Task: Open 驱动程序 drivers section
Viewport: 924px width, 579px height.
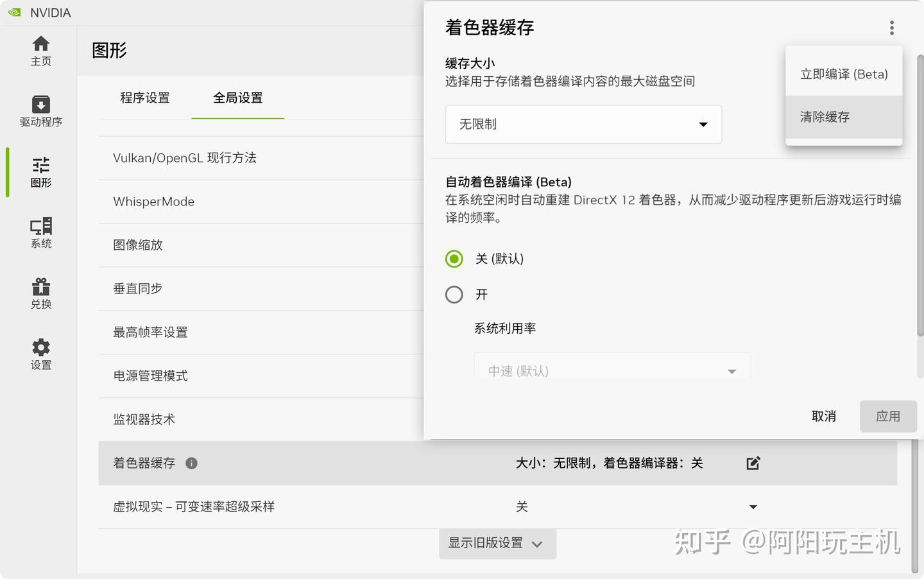Action: [x=41, y=112]
